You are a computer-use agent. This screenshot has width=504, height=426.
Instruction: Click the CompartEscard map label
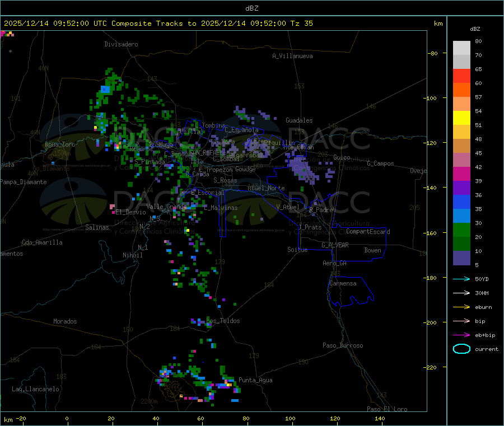368,231
